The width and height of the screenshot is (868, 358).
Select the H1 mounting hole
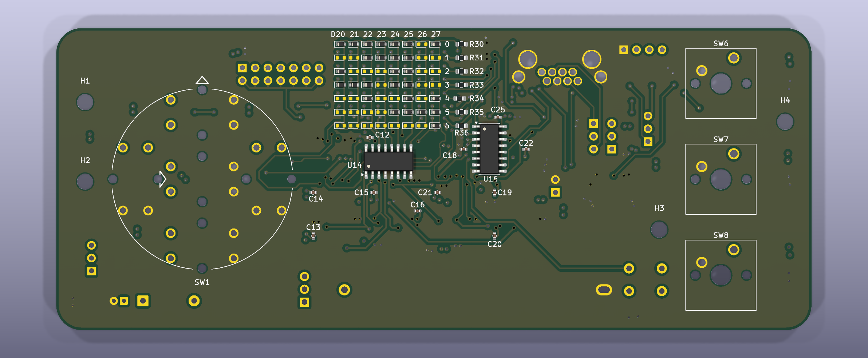pyautogui.click(x=85, y=102)
